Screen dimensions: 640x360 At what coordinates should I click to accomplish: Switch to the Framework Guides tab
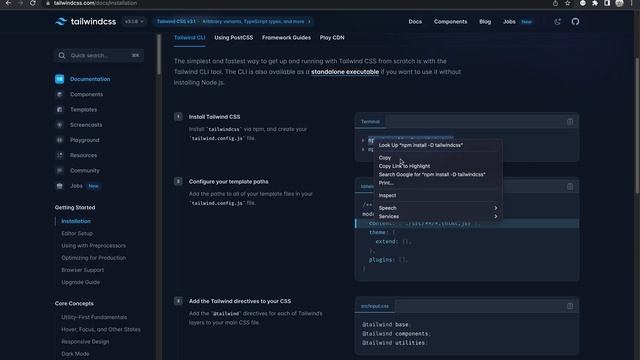(x=286, y=38)
